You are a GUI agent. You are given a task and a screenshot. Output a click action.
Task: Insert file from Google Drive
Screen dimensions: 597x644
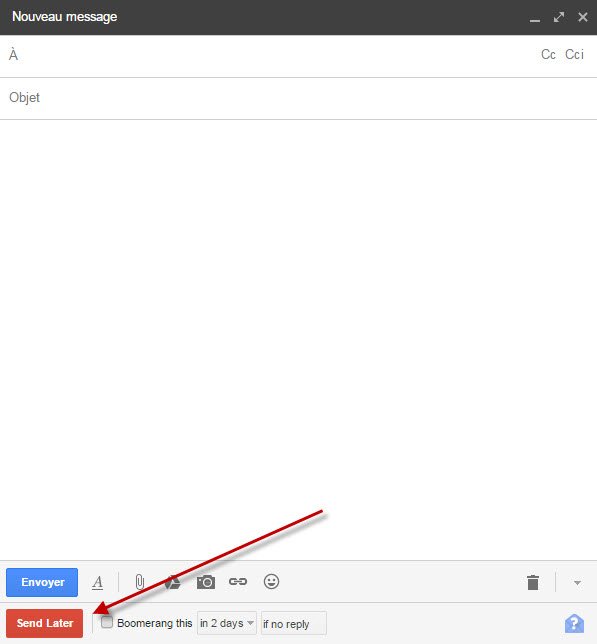pos(172,582)
